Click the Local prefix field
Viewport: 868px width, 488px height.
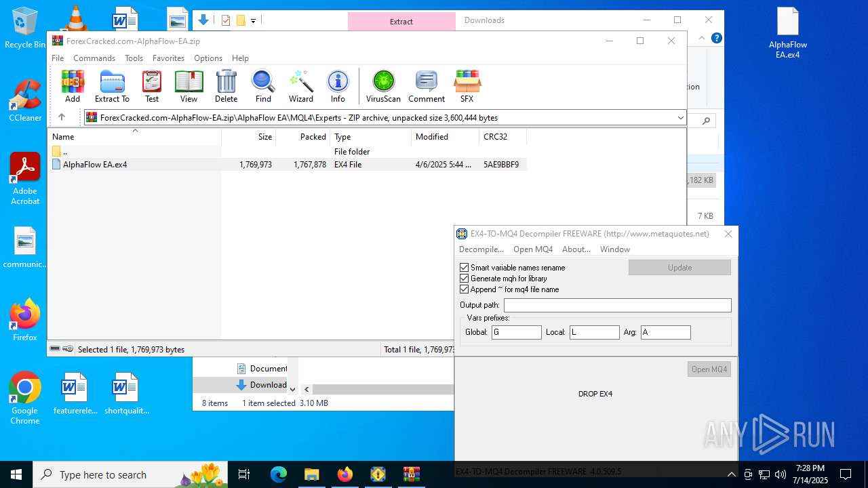coord(594,332)
